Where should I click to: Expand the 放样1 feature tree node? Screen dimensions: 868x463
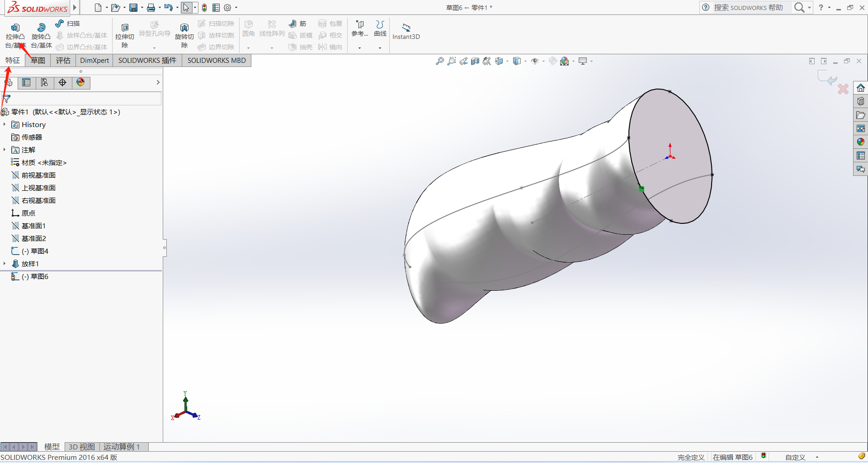pos(5,264)
